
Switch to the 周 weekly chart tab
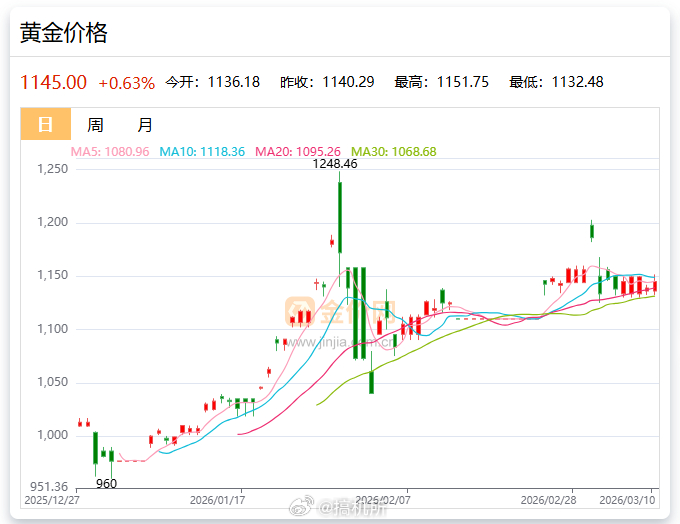pos(95,125)
